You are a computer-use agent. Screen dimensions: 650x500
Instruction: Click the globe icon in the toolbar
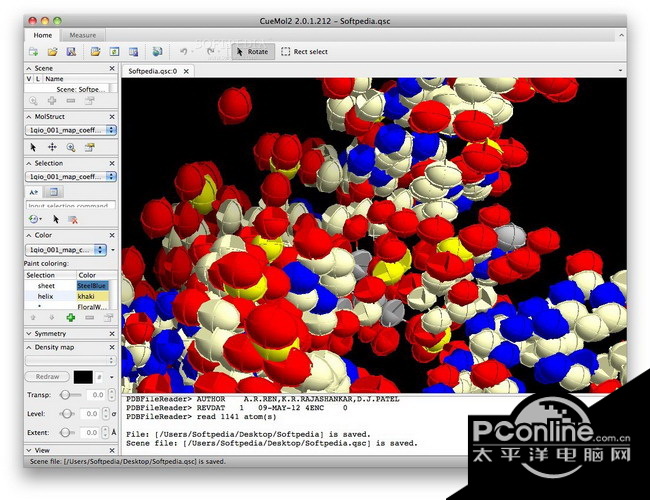coord(157,51)
